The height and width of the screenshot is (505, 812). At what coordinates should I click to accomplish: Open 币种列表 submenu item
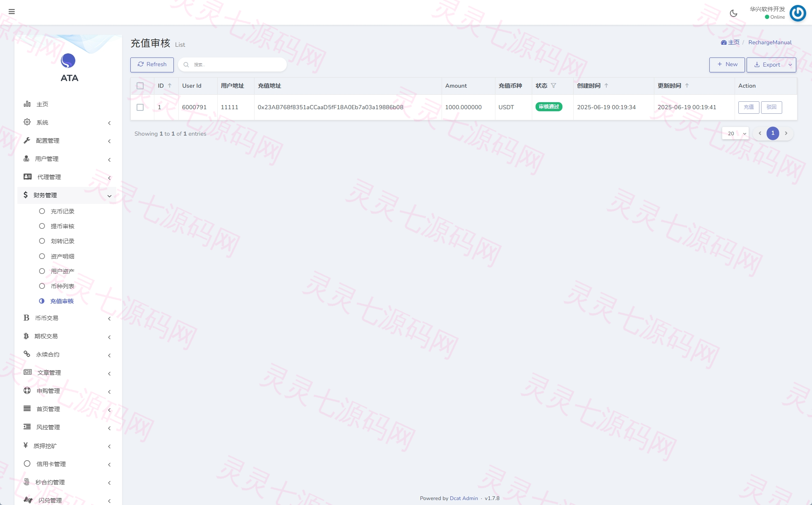pyautogui.click(x=62, y=286)
